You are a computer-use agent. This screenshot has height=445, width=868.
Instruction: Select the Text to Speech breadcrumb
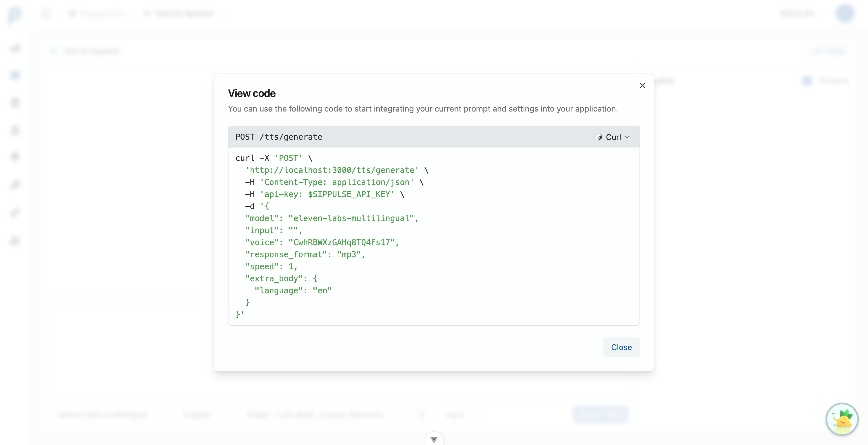pos(184,13)
